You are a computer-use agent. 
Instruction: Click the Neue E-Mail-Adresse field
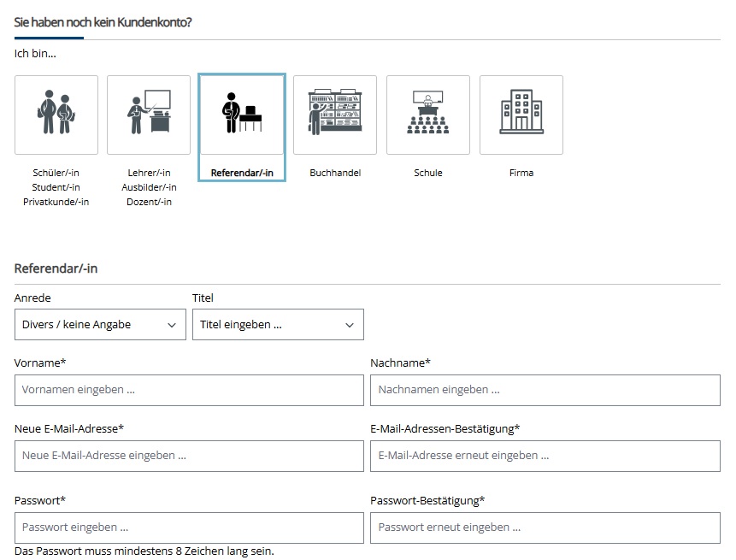[187, 456]
